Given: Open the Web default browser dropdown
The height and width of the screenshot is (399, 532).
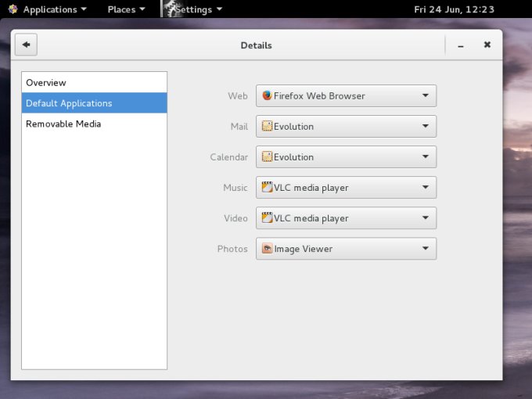Looking at the screenshot, I should tap(346, 95).
